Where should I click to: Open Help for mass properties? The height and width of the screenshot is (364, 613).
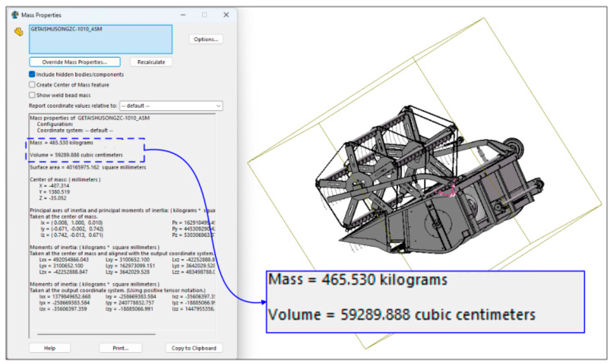(50, 348)
